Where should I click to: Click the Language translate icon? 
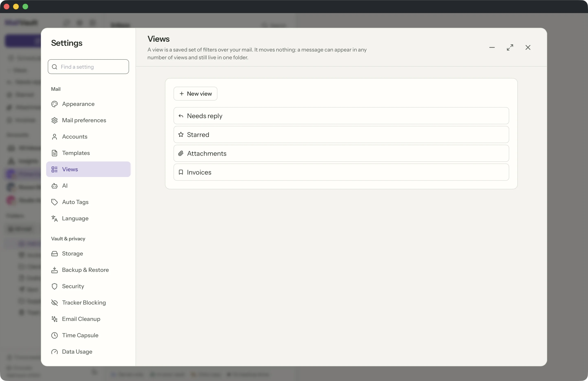click(54, 218)
